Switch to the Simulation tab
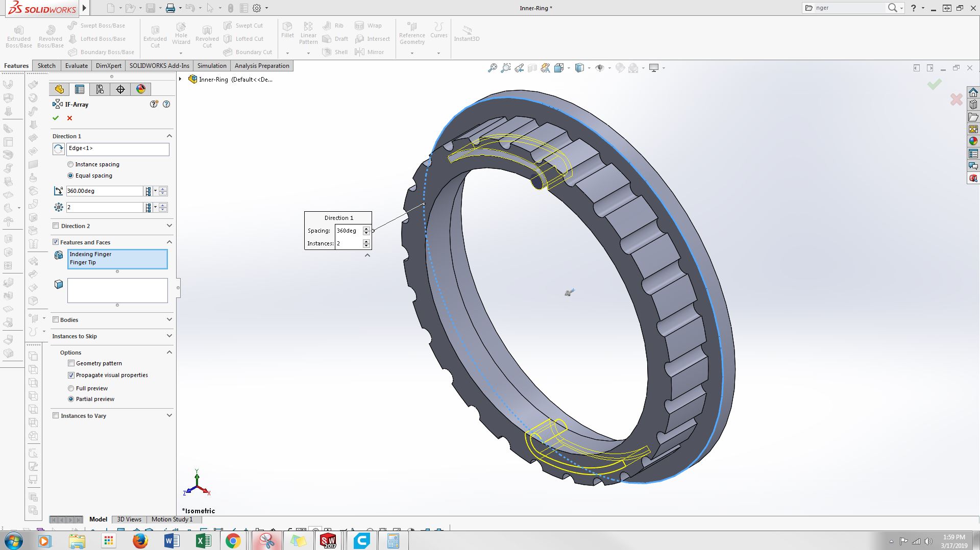Image resolution: width=980 pixels, height=550 pixels. pyautogui.click(x=212, y=66)
